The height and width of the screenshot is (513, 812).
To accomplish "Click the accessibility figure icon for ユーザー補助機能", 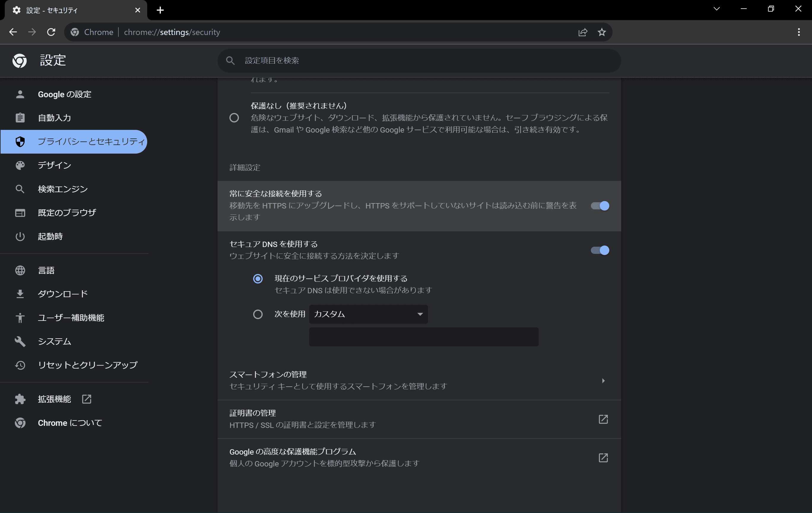I will click(x=20, y=318).
